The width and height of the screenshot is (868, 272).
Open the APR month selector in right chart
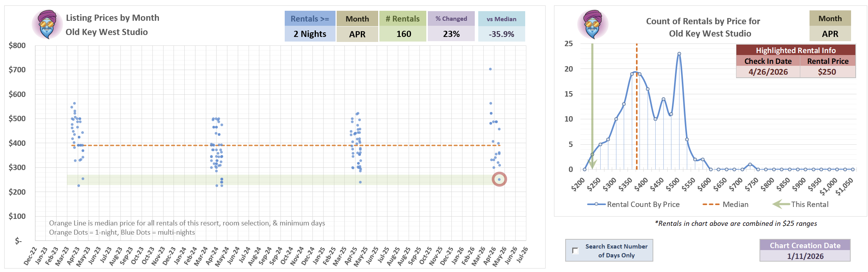[x=830, y=34]
